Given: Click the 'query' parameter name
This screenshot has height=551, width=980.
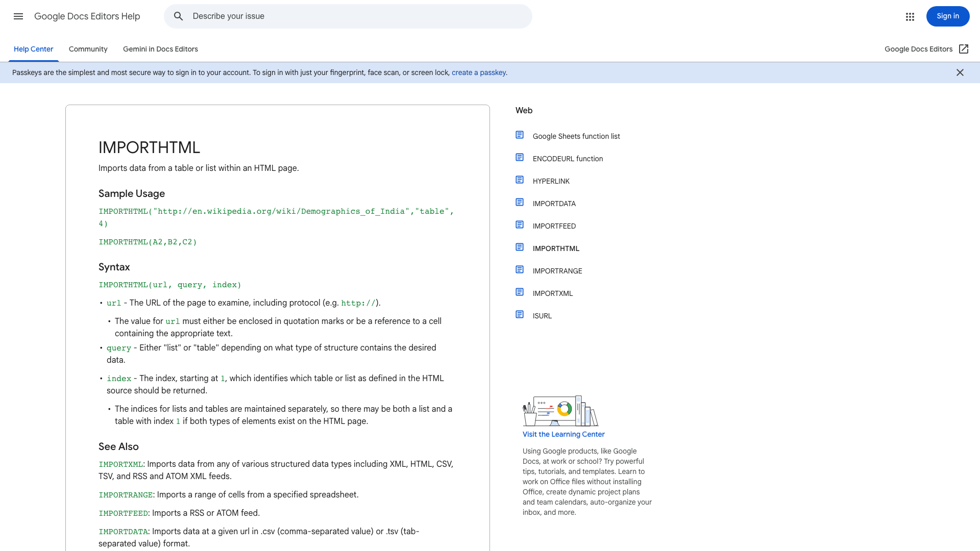Looking at the screenshot, I should click(119, 348).
